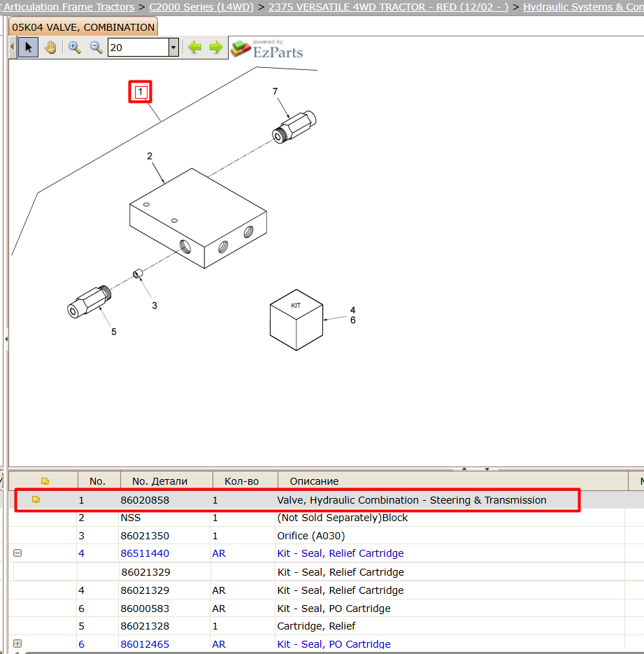Select callout 1 in the diagram
Screen dimensions: 644x654
click(x=140, y=92)
